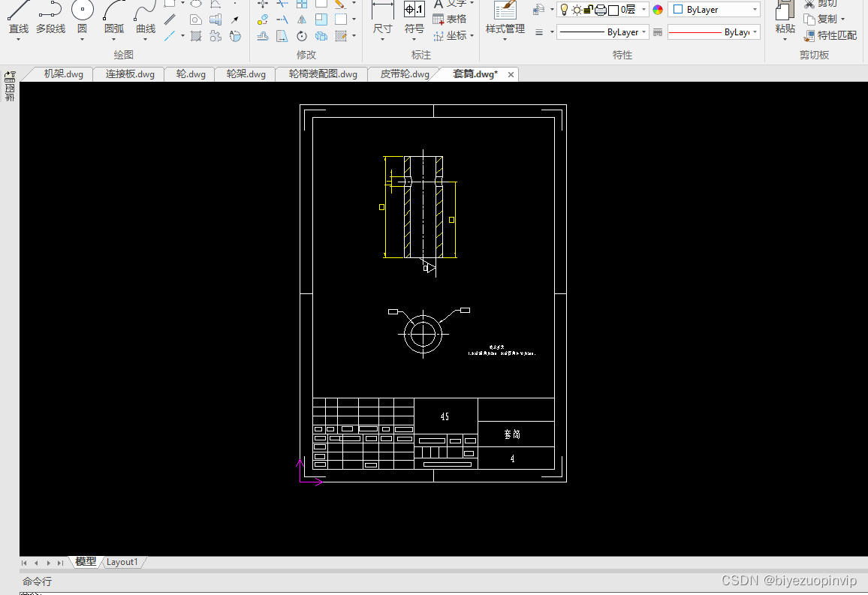The width and height of the screenshot is (868, 595).
Task: Expand the arrow under 圆弧
Action: [114, 40]
